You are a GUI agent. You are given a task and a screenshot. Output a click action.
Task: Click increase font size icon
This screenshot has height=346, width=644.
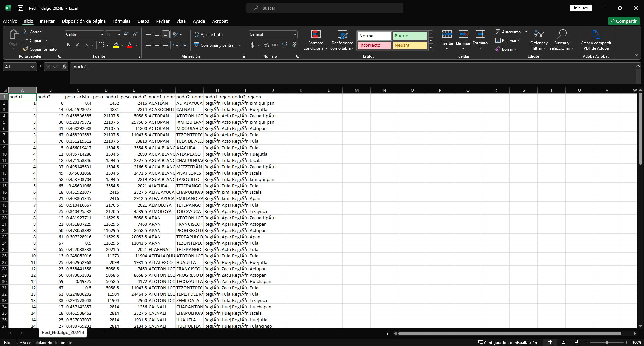pos(126,34)
